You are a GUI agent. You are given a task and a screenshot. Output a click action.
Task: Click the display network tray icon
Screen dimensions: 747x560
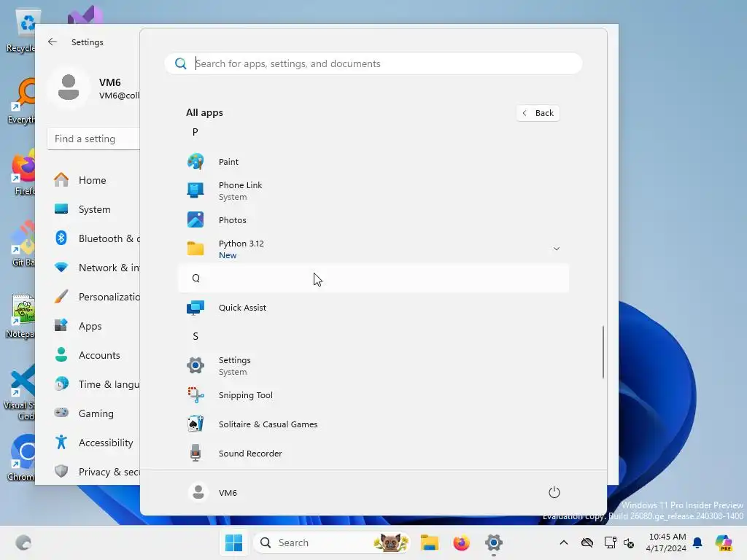point(610,542)
